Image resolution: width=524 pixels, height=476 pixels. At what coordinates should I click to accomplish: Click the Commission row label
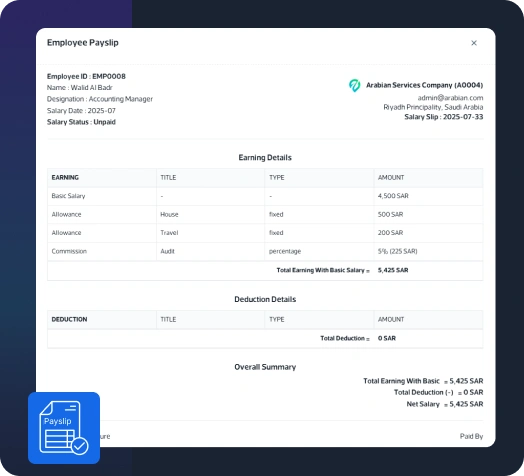coord(69,251)
